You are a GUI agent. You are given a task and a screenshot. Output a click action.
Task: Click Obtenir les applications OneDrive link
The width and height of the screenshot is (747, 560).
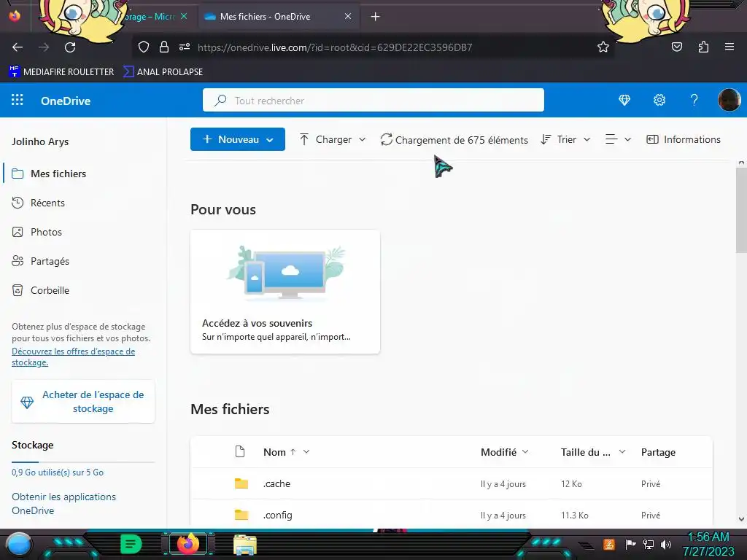(x=64, y=503)
